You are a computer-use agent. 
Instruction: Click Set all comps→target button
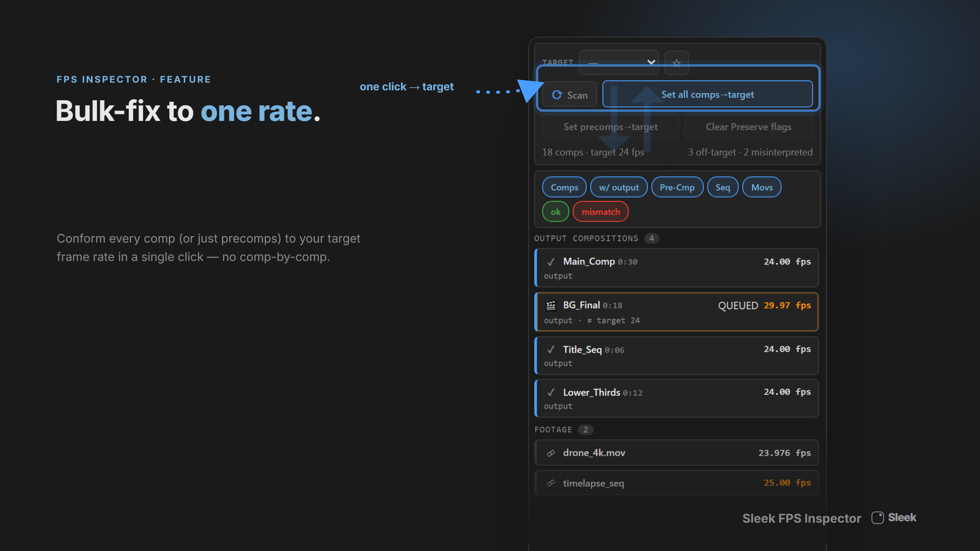click(x=707, y=94)
